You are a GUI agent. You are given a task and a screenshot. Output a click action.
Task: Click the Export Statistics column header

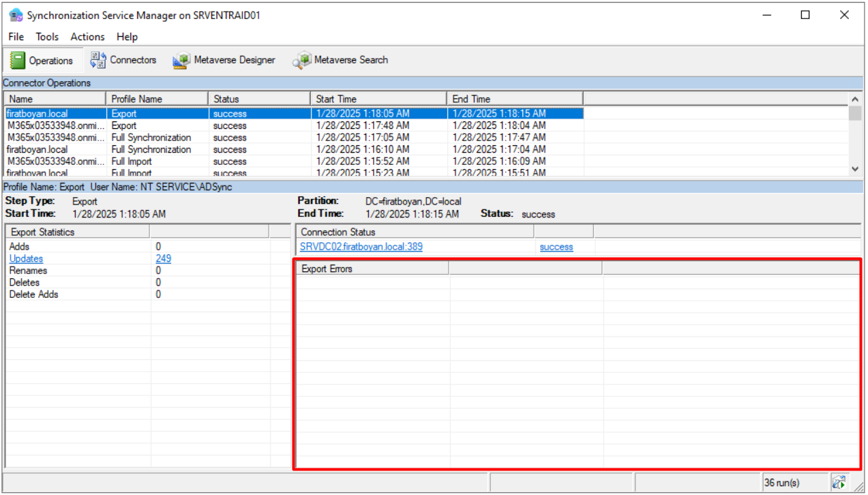(x=78, y=232)
